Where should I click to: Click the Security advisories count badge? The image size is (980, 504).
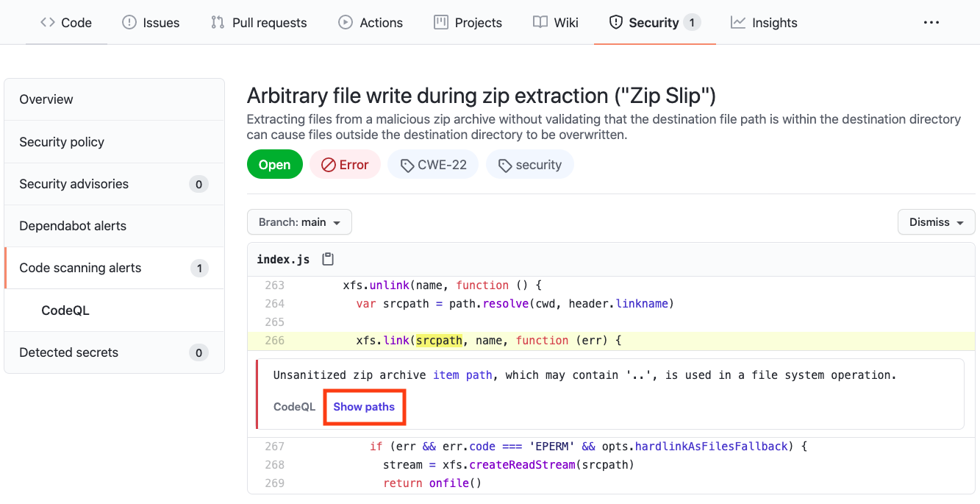(x=198, y=185)
